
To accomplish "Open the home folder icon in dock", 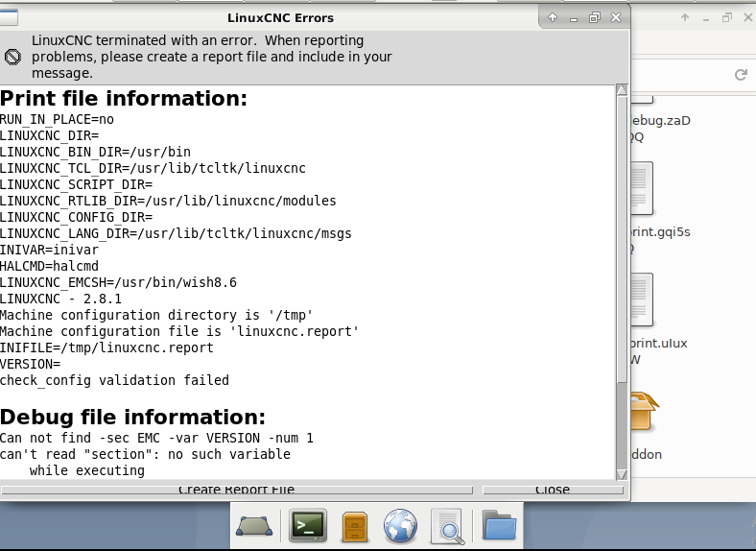I will pos(499,525).
